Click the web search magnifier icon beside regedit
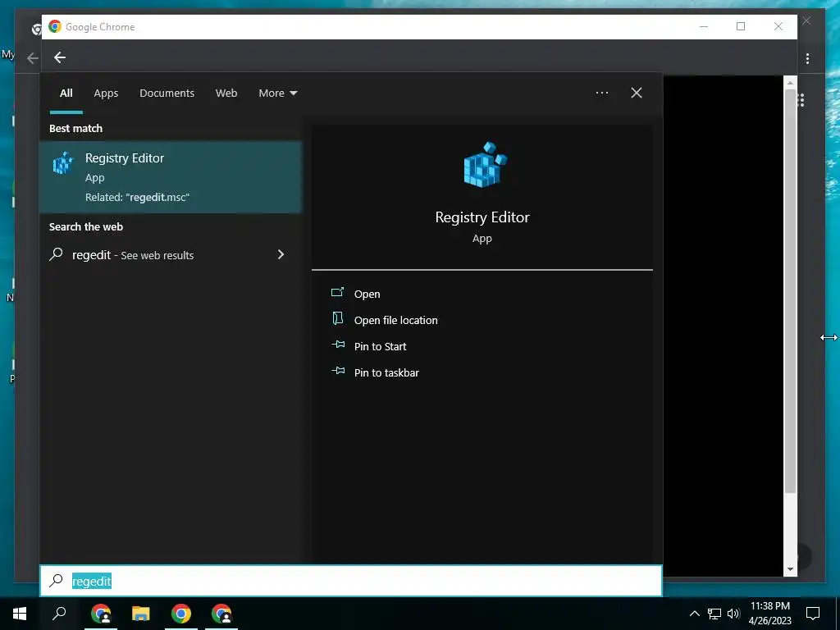 [x=57, y=254]
